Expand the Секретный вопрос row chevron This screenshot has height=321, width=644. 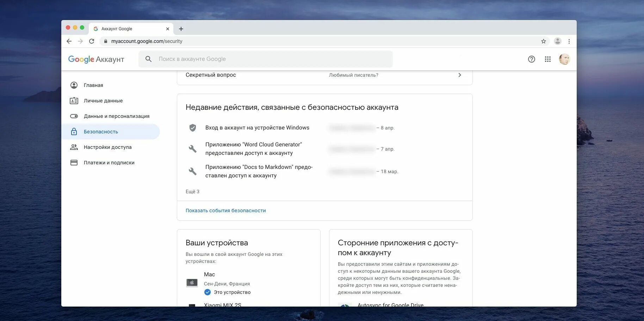tap(460, 75)
